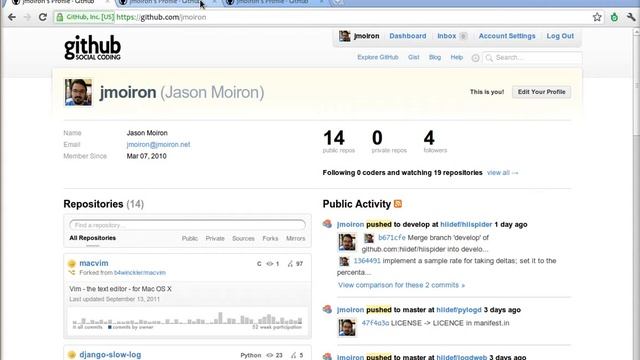The image size is (640, 360).
Task: Click the browser address bar URL
Action: click(161, 17)
